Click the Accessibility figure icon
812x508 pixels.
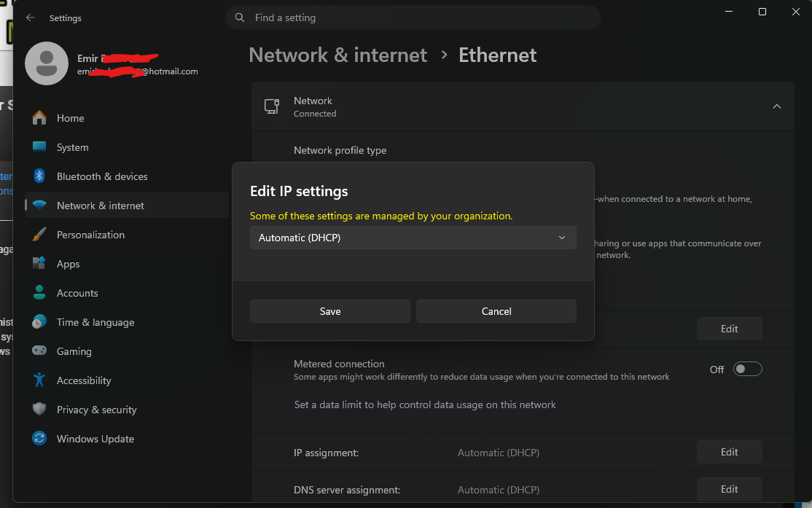coord(39,380)
